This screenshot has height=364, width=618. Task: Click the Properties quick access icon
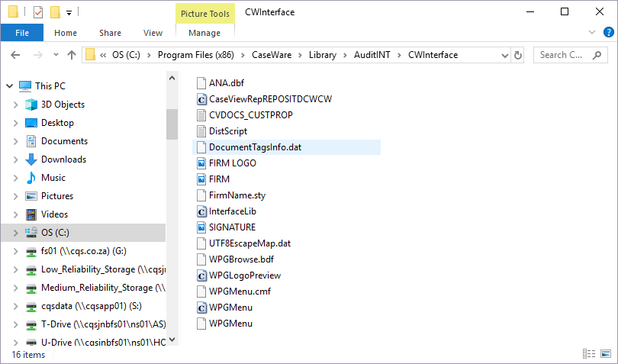[38, 12]
